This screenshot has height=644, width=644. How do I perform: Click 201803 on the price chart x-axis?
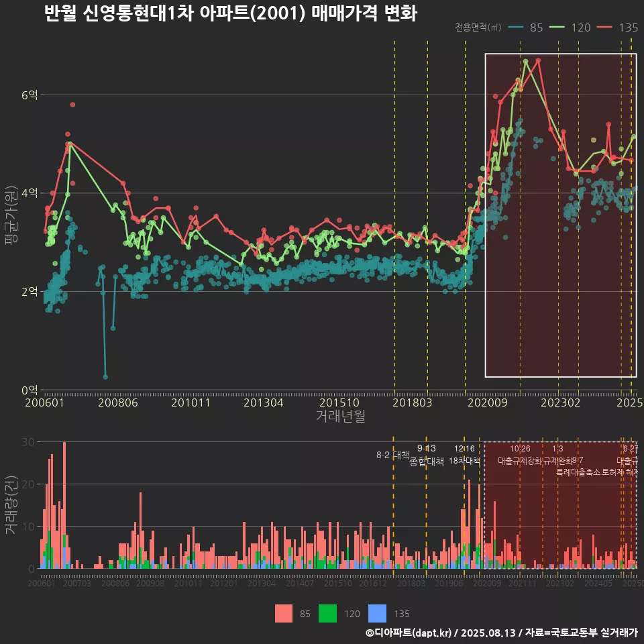point(412,402)
